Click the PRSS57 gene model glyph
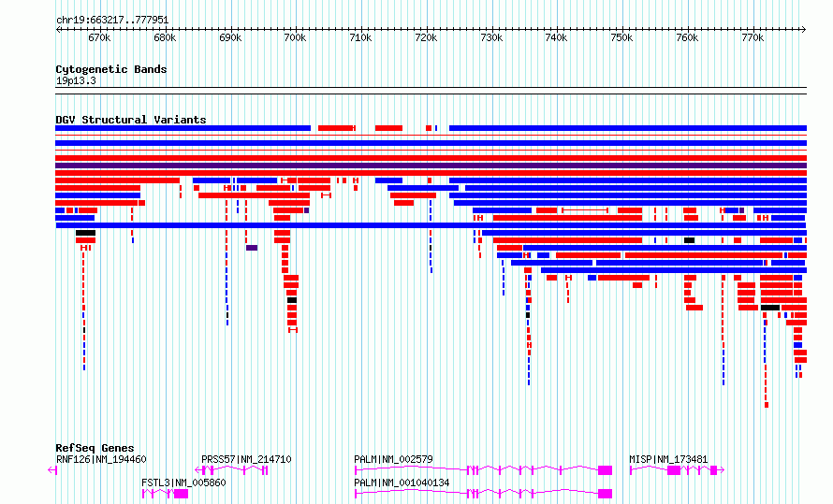 click(x=231, y=470)
